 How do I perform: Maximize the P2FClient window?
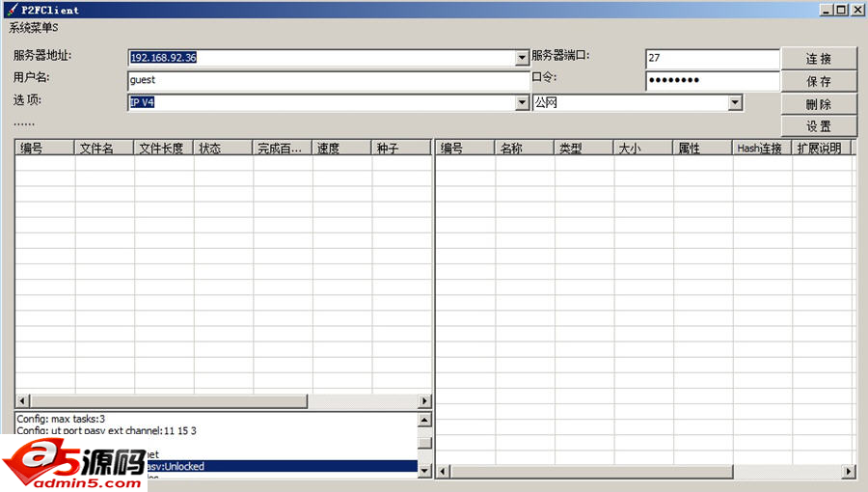tap(841, 10)
